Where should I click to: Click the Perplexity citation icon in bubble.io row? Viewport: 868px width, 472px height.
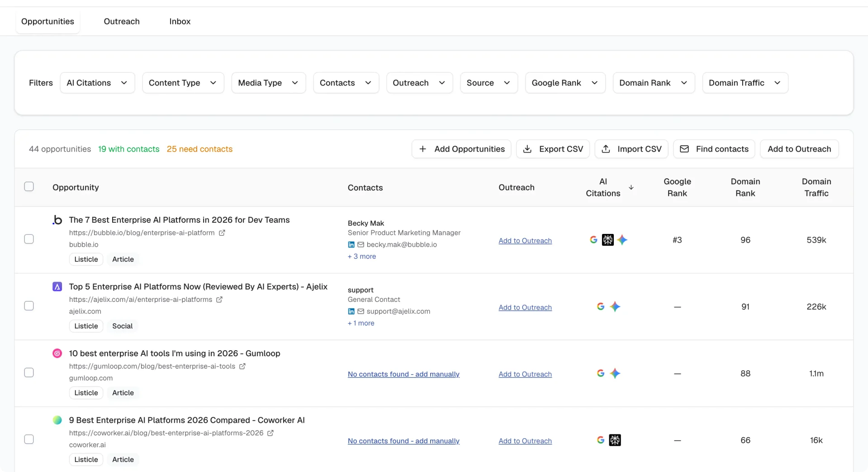click(608, 240)
